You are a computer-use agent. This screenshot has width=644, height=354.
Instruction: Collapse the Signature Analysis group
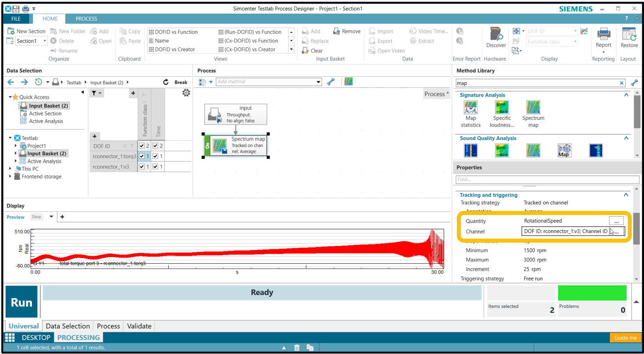click(x=626, y=95)
